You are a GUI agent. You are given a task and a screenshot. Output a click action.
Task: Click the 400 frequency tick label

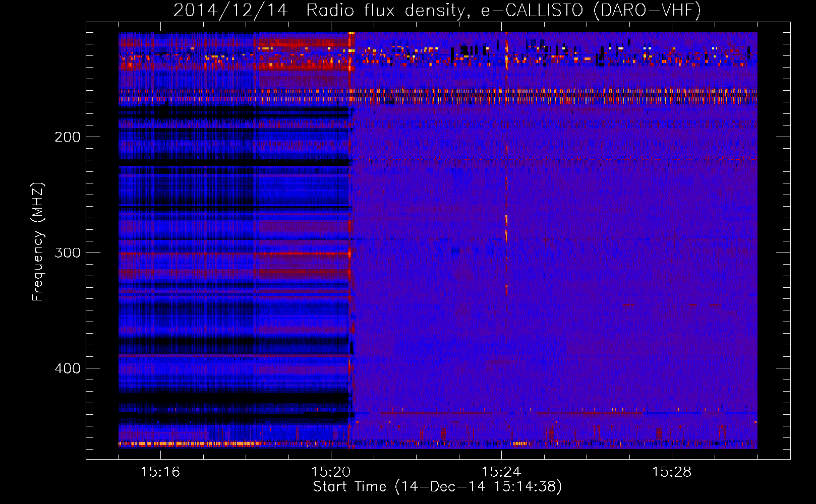(x=68, y=368)
